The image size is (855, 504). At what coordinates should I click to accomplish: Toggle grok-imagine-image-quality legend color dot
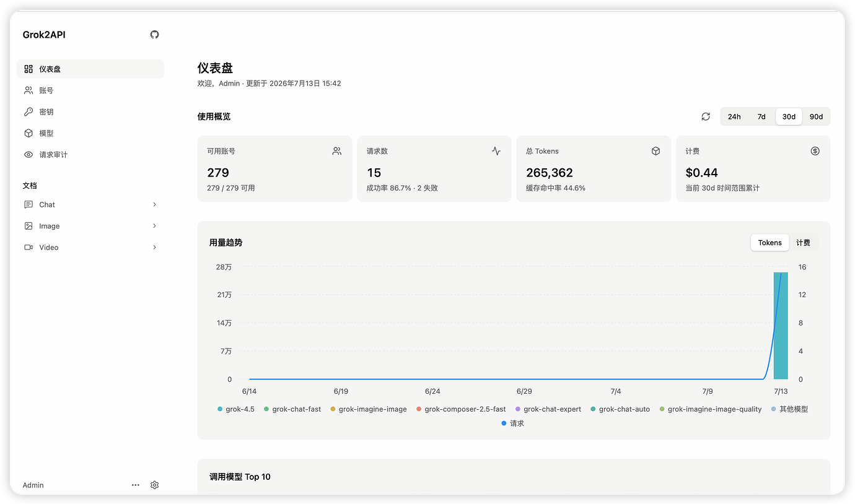[662, 409]
